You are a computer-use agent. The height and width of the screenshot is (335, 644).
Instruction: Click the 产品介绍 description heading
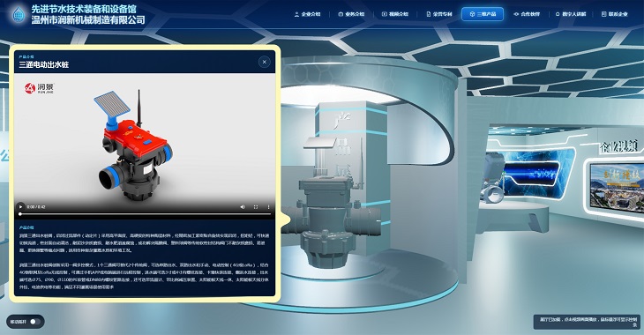click(26, 227)
